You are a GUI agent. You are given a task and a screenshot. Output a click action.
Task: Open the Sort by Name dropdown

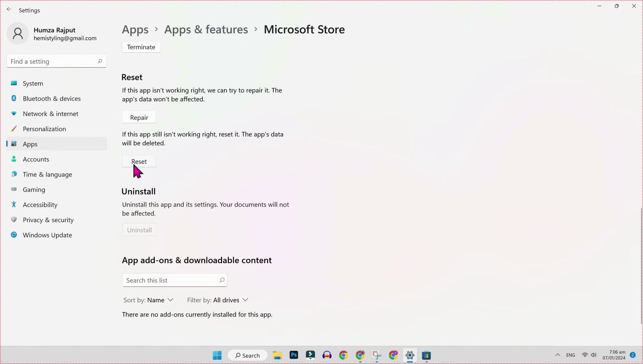pyautogui.click(x=148, y=300)
